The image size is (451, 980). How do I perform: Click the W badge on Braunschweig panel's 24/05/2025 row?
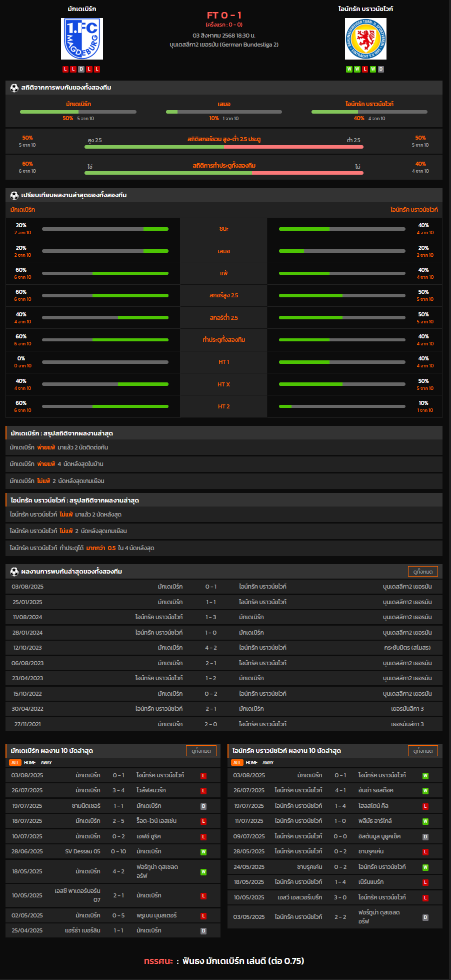tap(425, 867)
